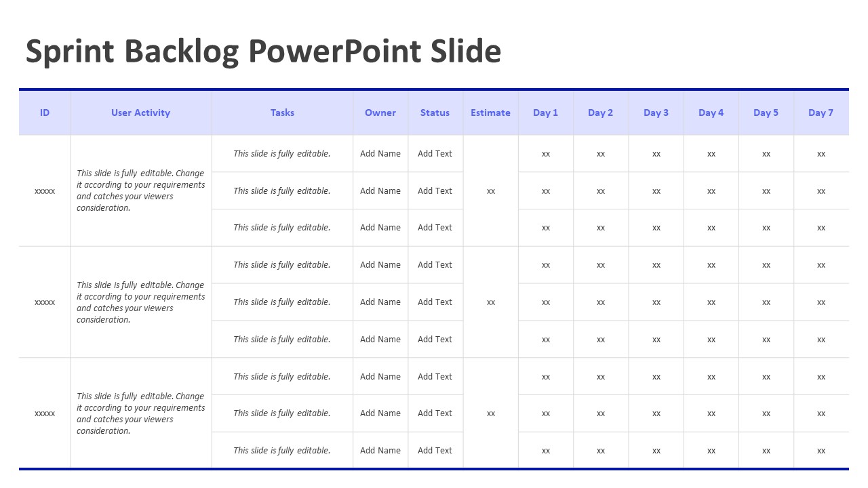Click the Owner column header
Image resolution: width=868 pixels, height=488 pixels.
(380, 113)
